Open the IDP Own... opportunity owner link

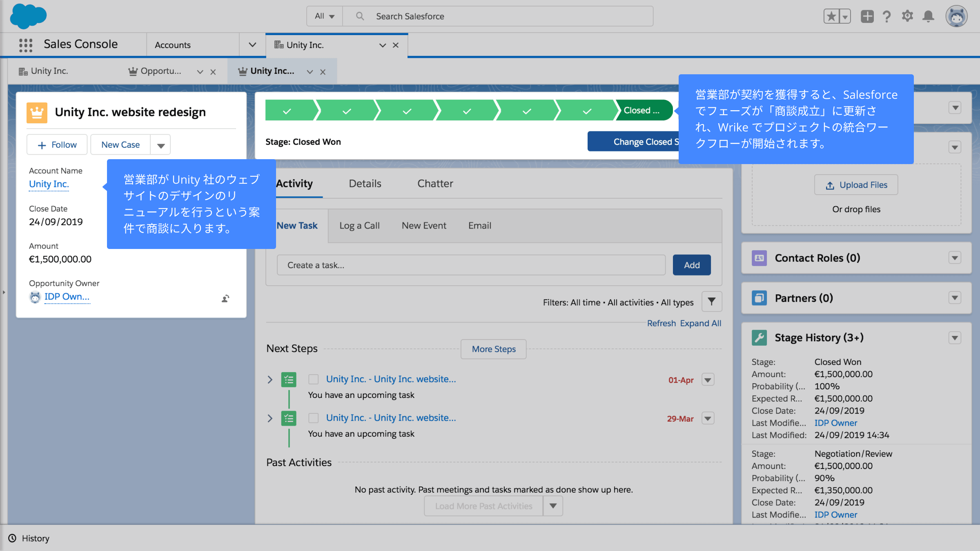[67, 297]
